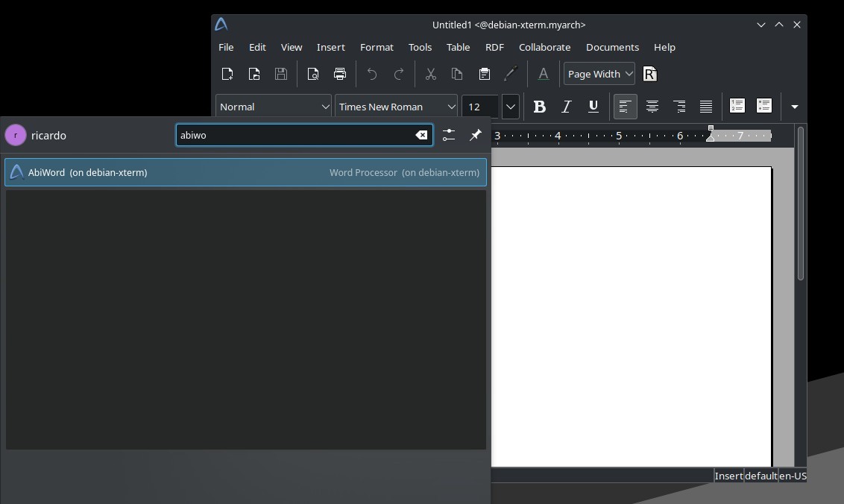
Task: Toggle underline formatting
Action: click(x=593, y=107)
